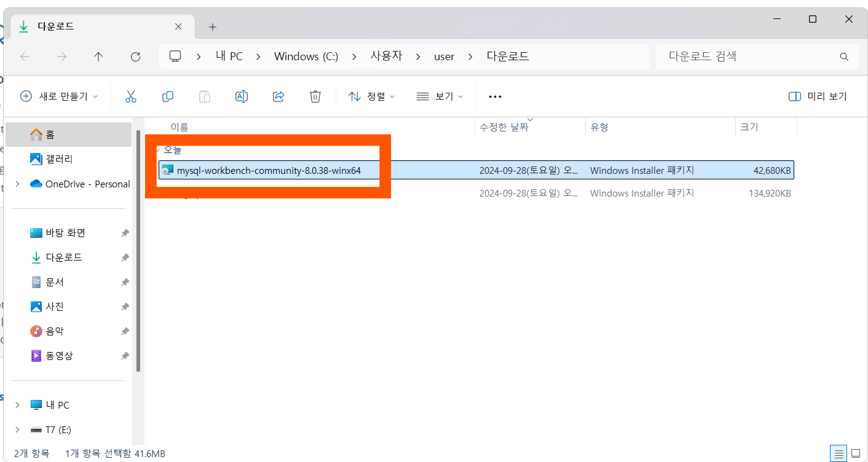This screenshot has height=462, width=868.
Task: Click the Paste clipboard icon
Action: [x=205, y=96]
